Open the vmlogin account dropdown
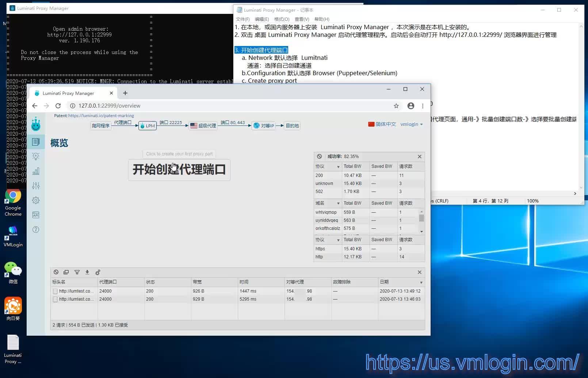Image resolution: width=588 pixels, height=378 pixels. (412, 124)
